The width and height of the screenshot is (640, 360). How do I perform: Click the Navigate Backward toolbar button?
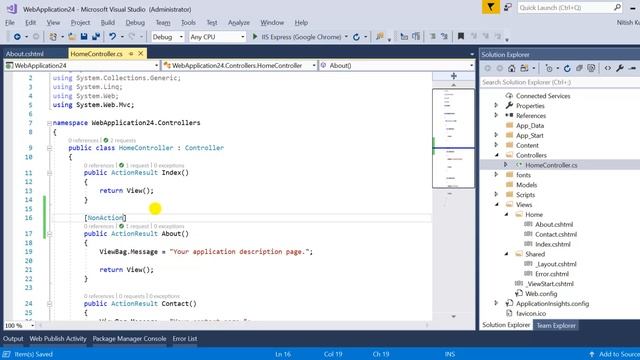(x=17, y=37)
